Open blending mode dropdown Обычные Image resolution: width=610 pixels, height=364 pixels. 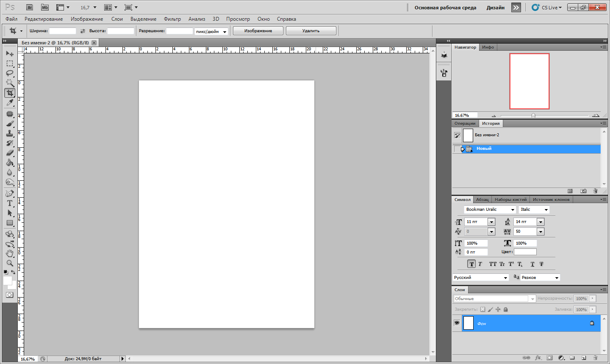click(494, 299)
